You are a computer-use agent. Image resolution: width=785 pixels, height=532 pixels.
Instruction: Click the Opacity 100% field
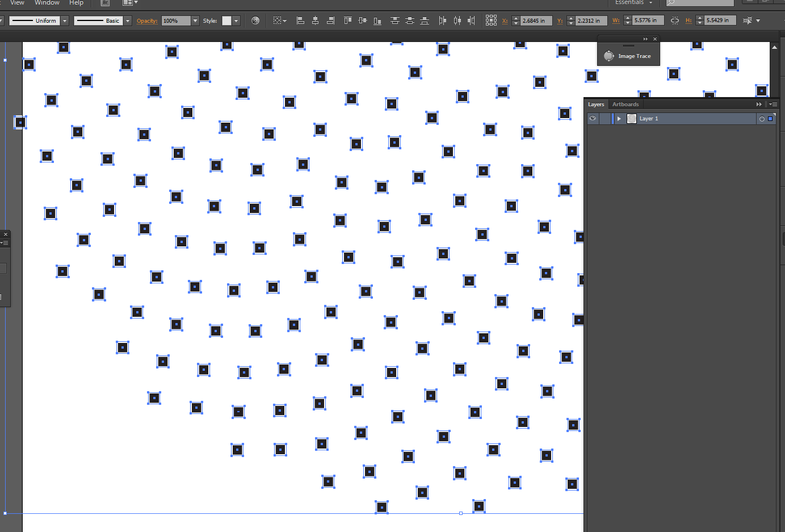(176, 20)
